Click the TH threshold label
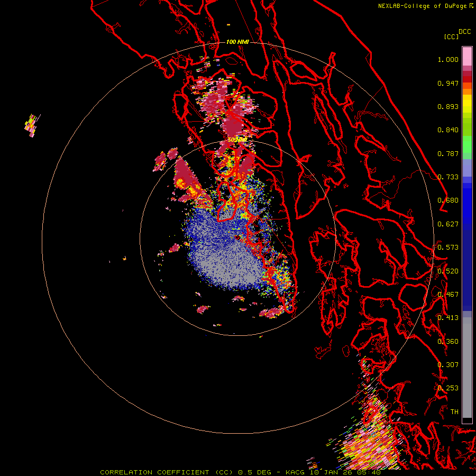This screenshot has width=476, height=476. pos(454,412)
